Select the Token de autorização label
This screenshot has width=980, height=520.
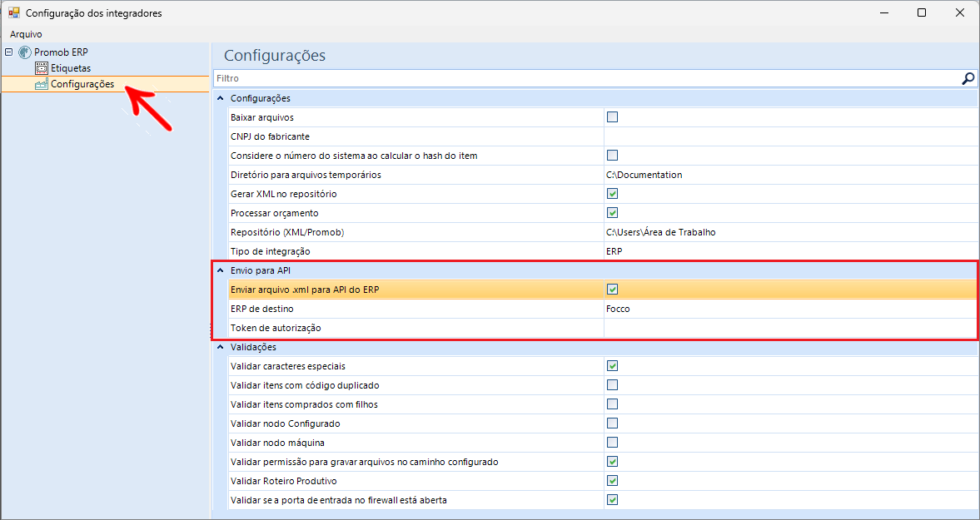point(276,328)
